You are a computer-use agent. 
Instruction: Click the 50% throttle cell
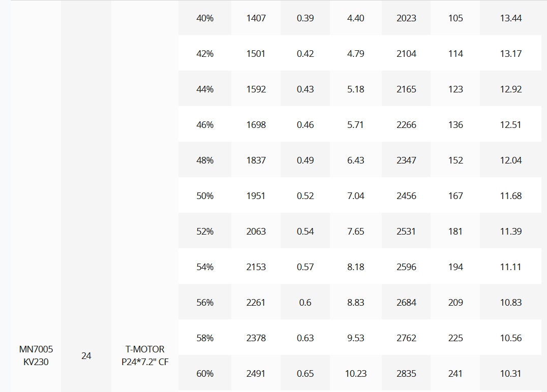(x=205, y=196)
